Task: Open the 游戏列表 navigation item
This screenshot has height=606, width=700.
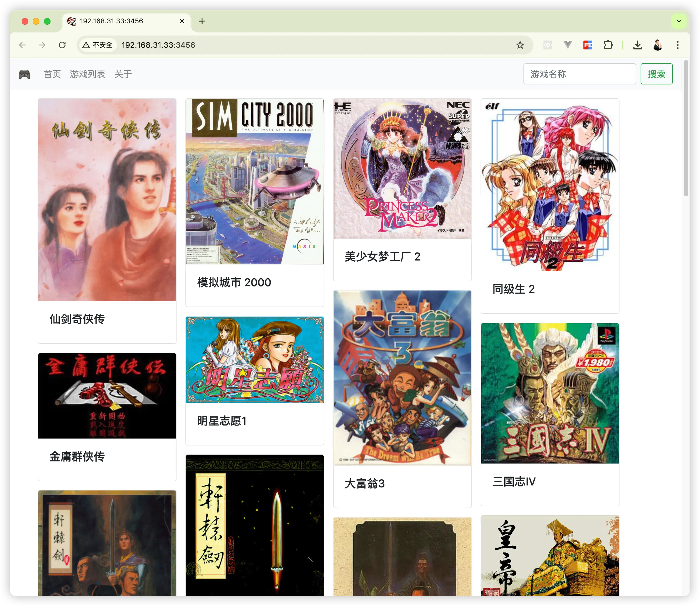Action: click(87, 74)
